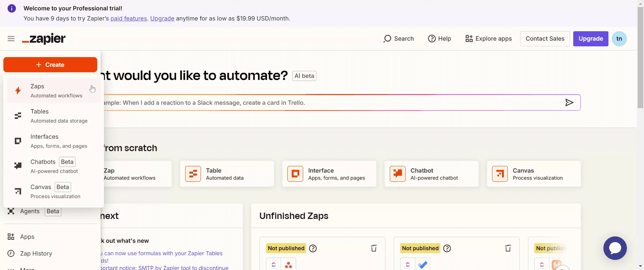The image size is (644, 270).
Task: Click help icon beside first Not published badge
Action: (313, 248)
